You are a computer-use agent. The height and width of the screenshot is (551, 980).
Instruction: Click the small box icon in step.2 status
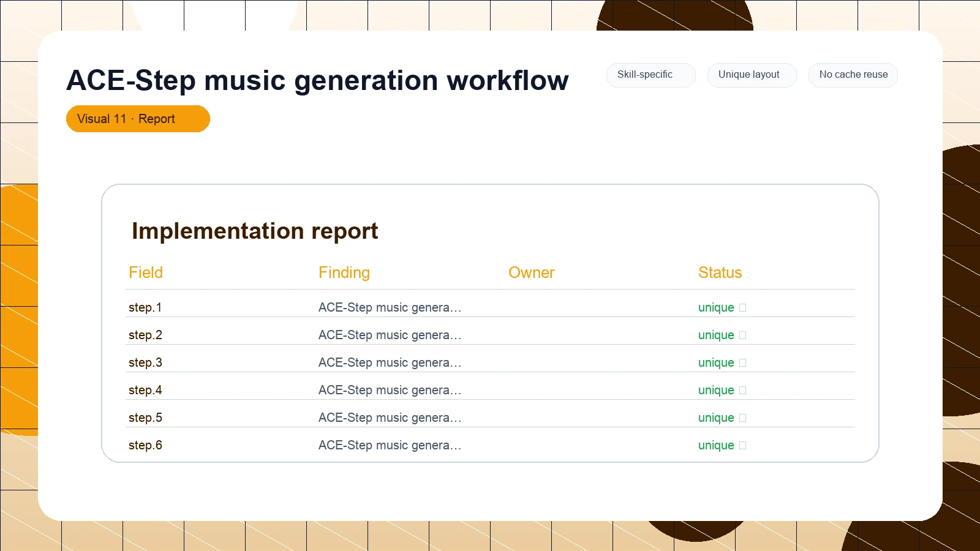(743, 335)
